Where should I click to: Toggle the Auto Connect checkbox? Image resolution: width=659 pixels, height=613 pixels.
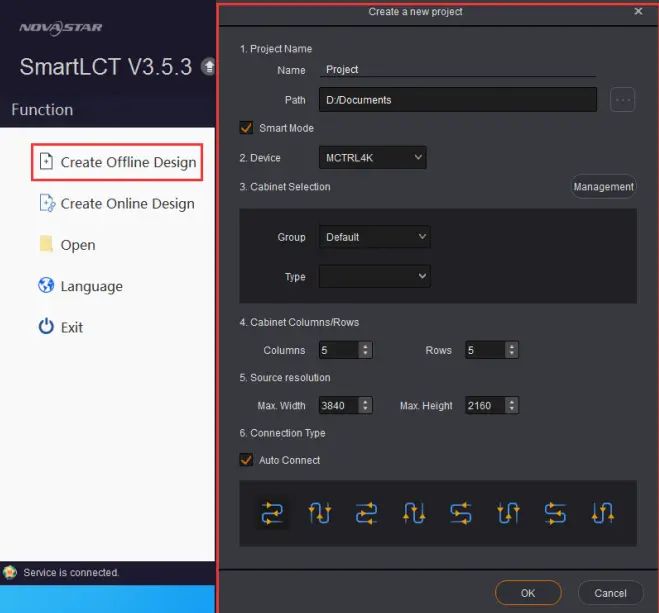(x=246, y=460)
